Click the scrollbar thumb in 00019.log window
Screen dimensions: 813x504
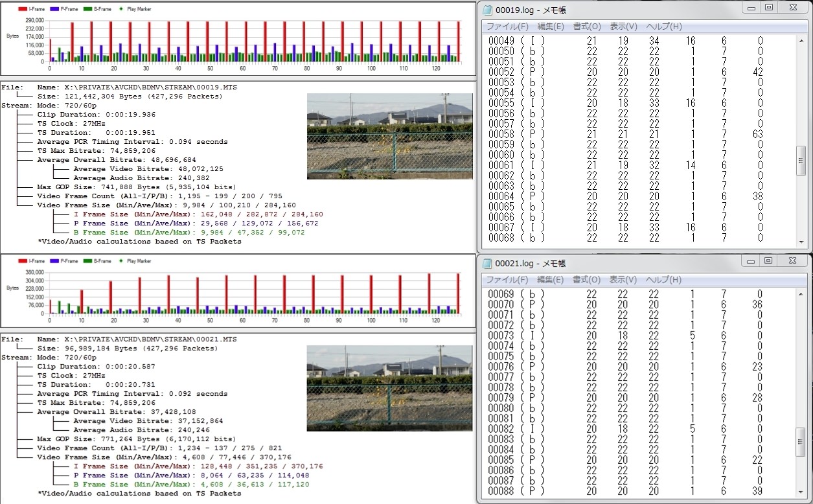[x=801, y=160]
